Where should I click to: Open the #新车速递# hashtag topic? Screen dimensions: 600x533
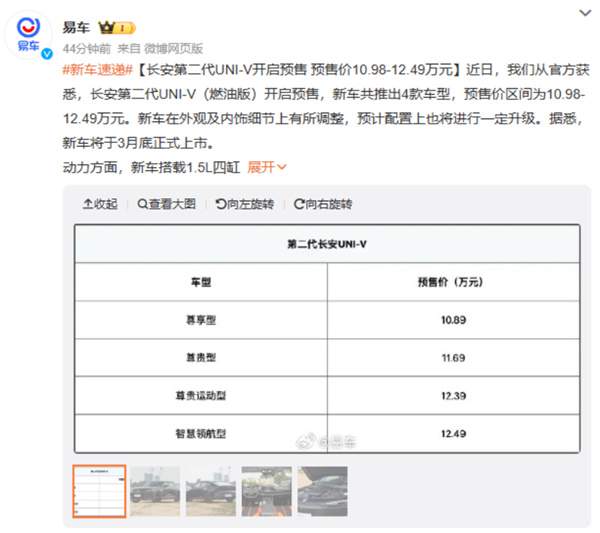click(98, 70)
